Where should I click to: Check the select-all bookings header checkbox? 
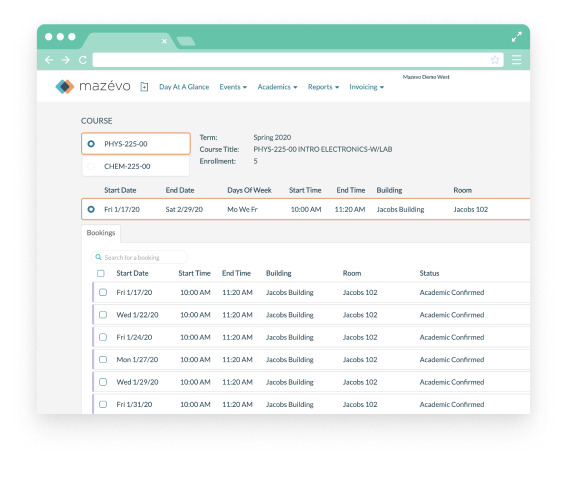[101, 273]
